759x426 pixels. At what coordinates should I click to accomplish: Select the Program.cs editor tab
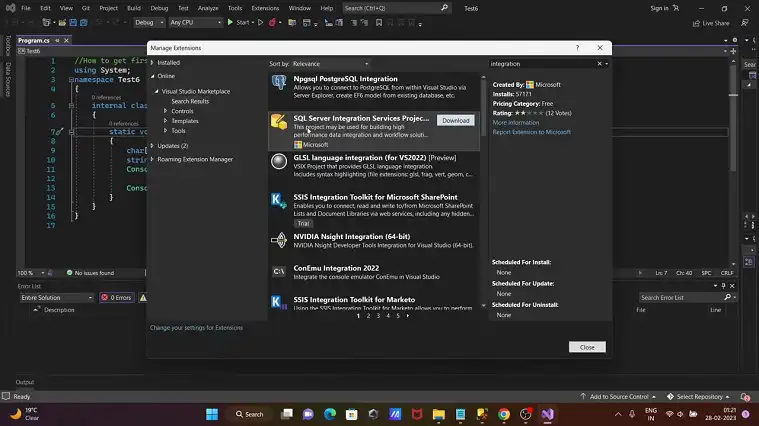tap(34, 41)
